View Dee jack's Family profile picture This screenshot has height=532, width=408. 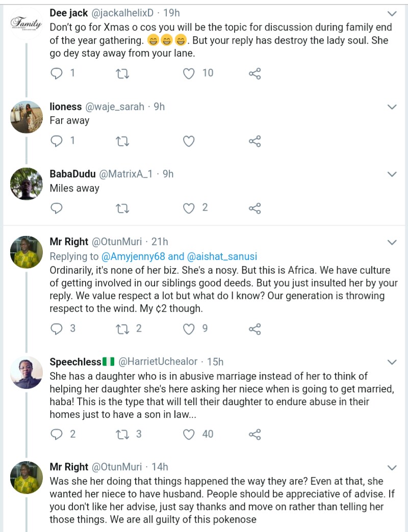[x=27, y=24]
